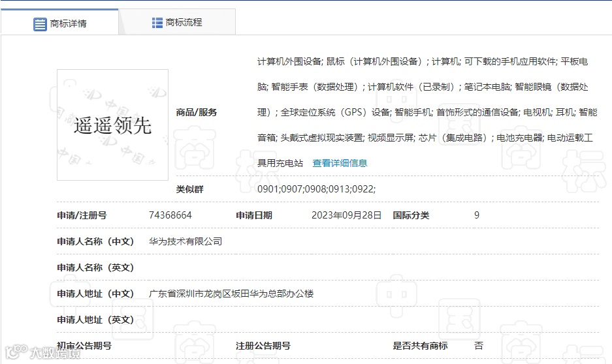612x364 pixels.
Task: Click the 申请人名称（英文） label
Action: pos(95,267)
